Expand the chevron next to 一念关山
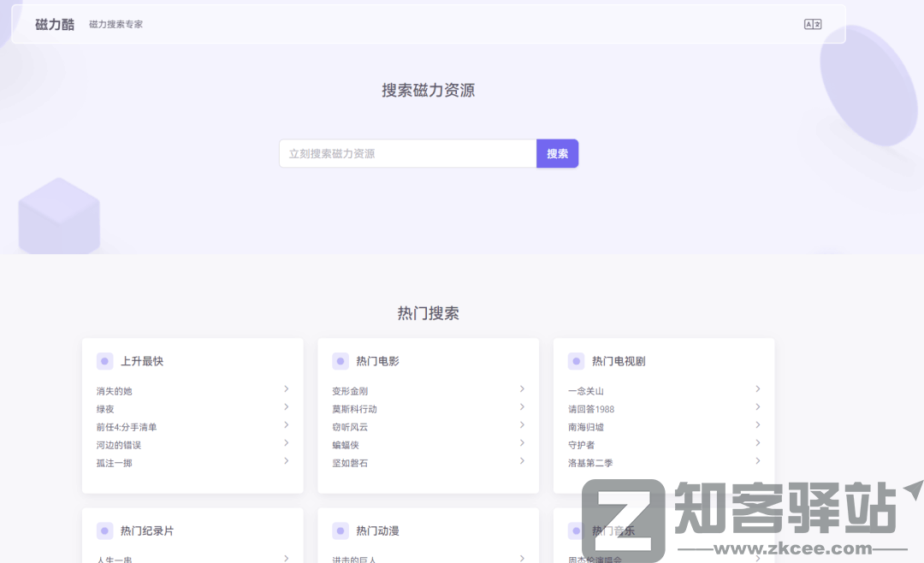924x563 pixels. (x=757, y=390)
